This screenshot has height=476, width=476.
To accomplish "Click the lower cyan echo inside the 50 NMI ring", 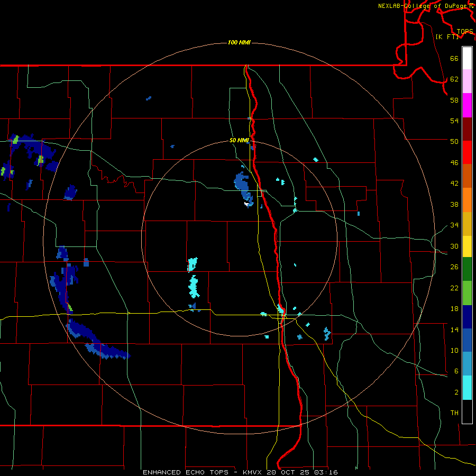I will pos(194,287).
